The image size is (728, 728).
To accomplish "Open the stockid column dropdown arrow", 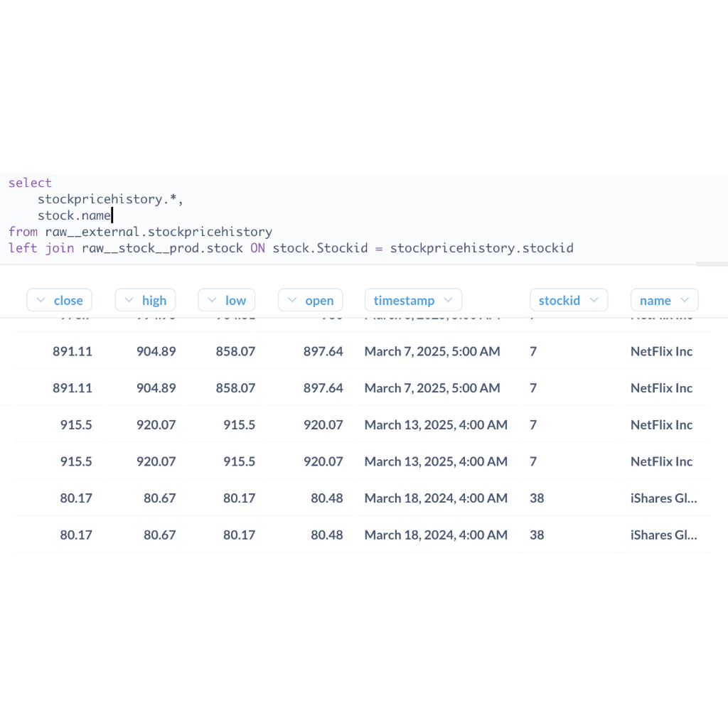I will pyautogui.click(x=594, y=300).
